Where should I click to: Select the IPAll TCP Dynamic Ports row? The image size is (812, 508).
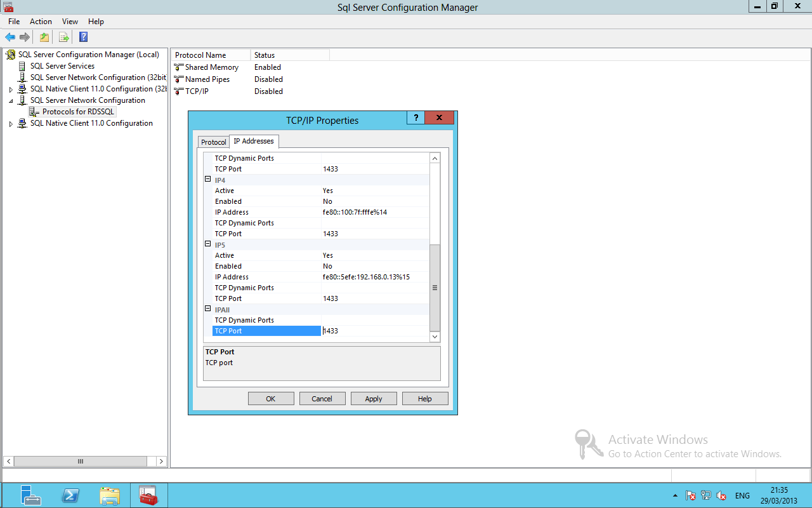[320, 320]
